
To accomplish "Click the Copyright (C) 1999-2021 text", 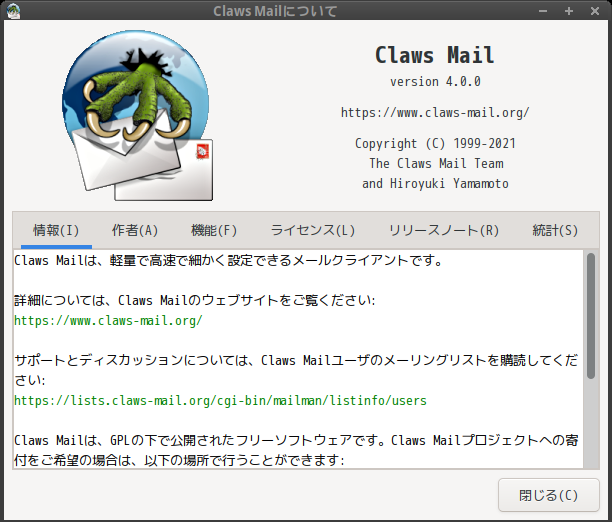I will [x=435, y=143].
